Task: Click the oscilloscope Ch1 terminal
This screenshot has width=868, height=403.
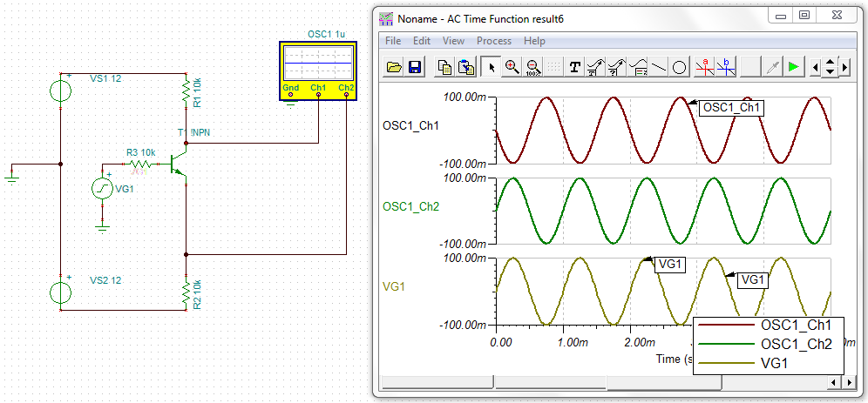Action: (x=318, y=95)
